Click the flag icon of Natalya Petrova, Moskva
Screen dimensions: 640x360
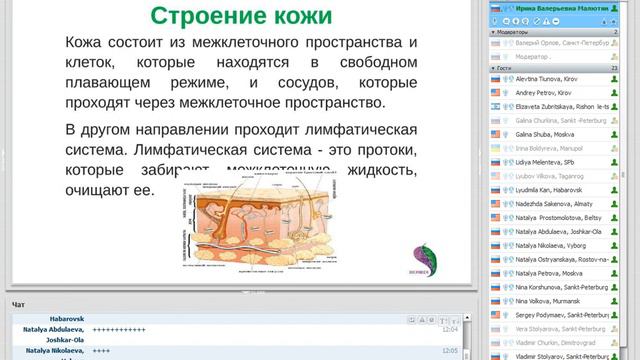pyautogui.click(x=495, y=273)
